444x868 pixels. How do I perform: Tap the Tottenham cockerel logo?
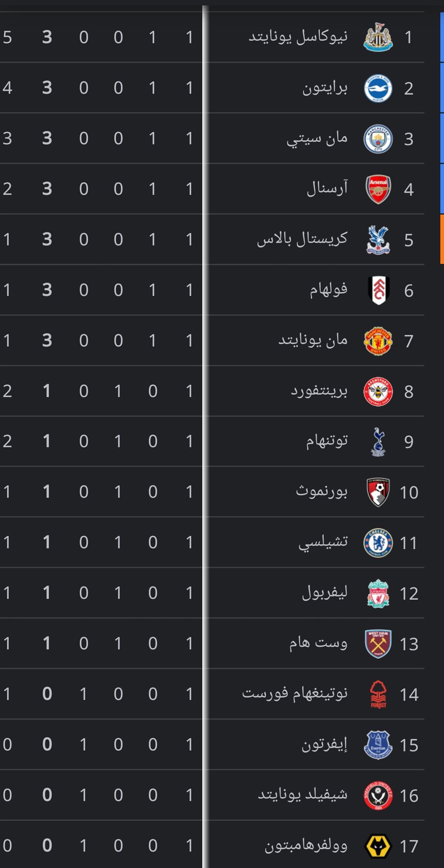point(378,442)
